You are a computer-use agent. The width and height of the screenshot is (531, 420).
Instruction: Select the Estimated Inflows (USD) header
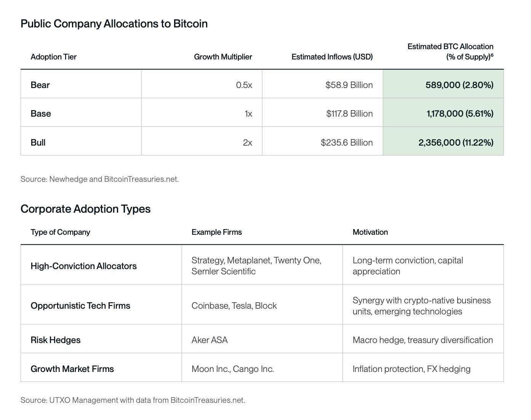tap(332, 57)
